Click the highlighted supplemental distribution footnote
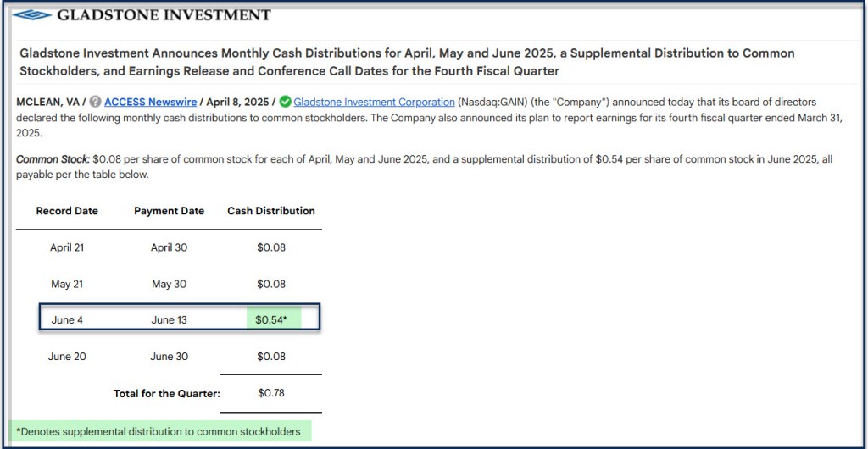 pos(159,432)
